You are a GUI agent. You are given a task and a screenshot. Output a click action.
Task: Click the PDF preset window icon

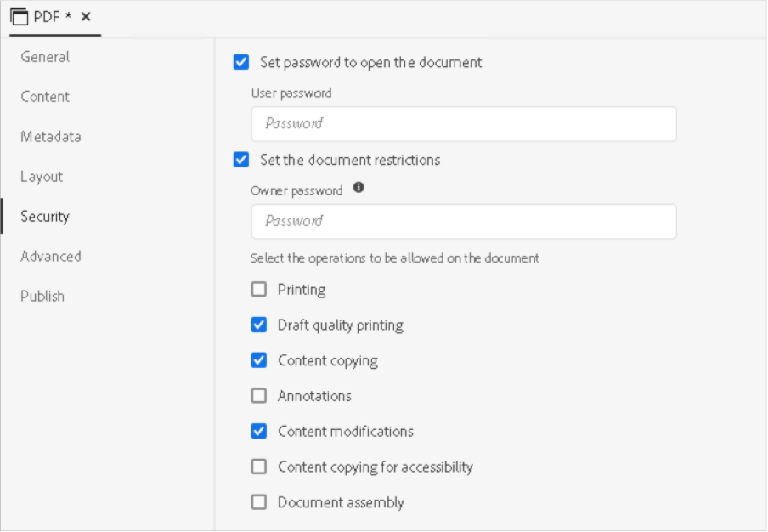20,16
